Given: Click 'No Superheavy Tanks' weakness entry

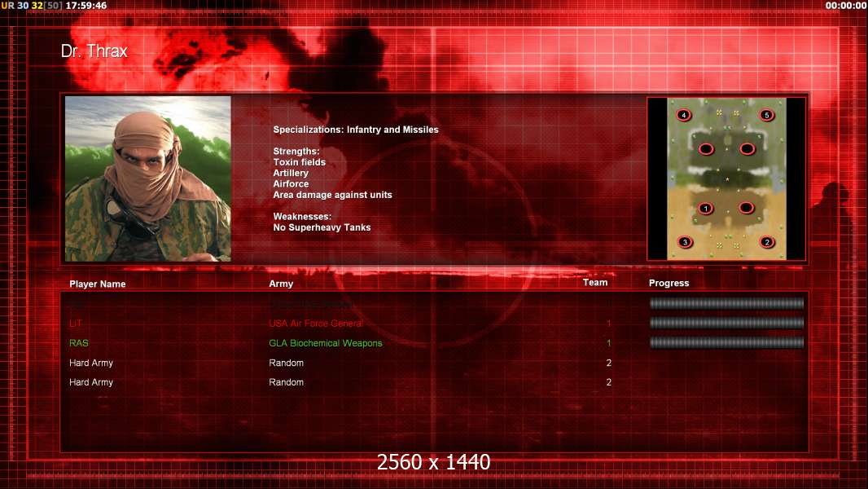Looking at the screenshot, I should click(322, 227).
